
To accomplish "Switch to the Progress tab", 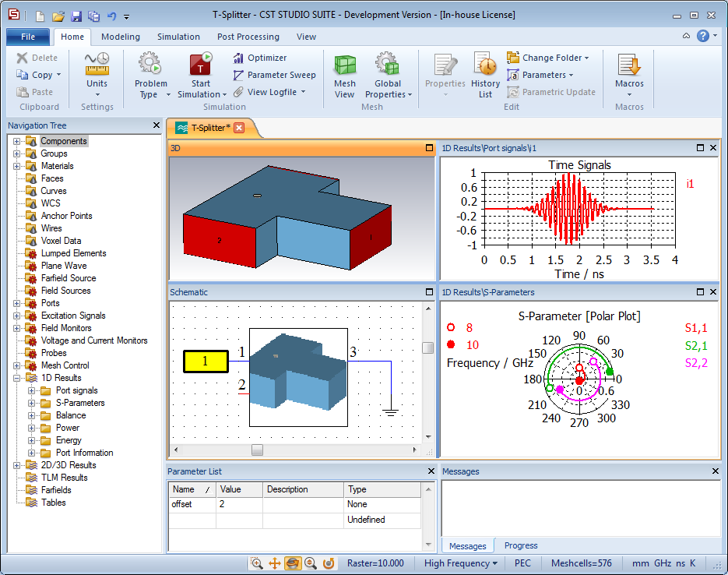I will [521, 545].
